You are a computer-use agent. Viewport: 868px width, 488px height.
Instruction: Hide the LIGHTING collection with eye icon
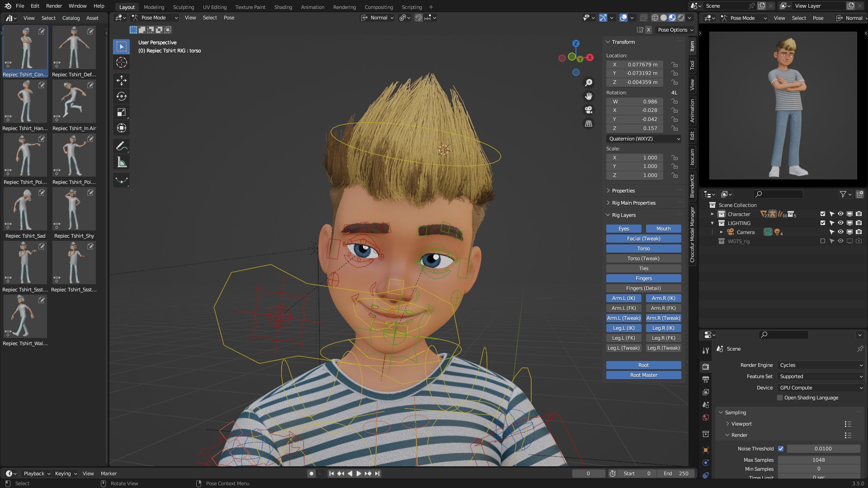[840, 223]
